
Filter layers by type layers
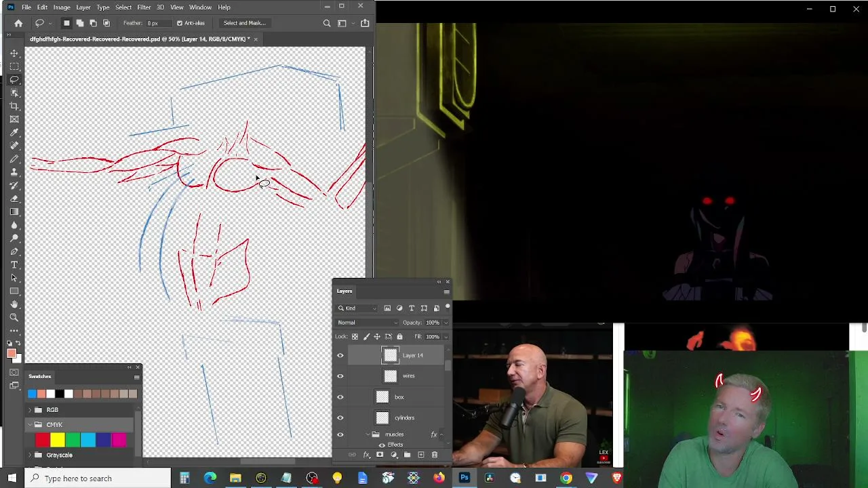(x=412, y=308)
